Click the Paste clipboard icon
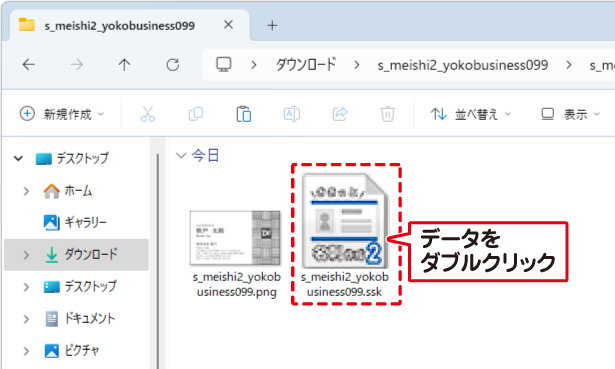Screen dimensions: 615x369 click(244, 114)
